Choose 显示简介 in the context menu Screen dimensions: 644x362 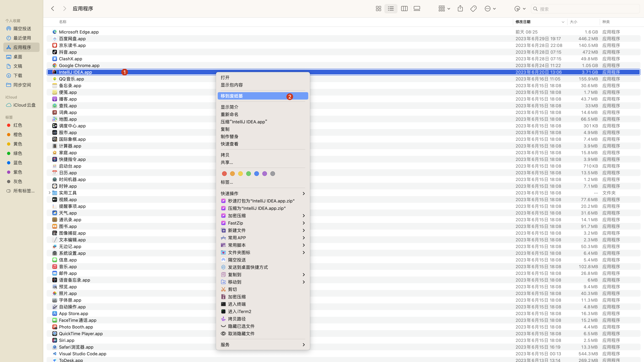coord(263,107)
